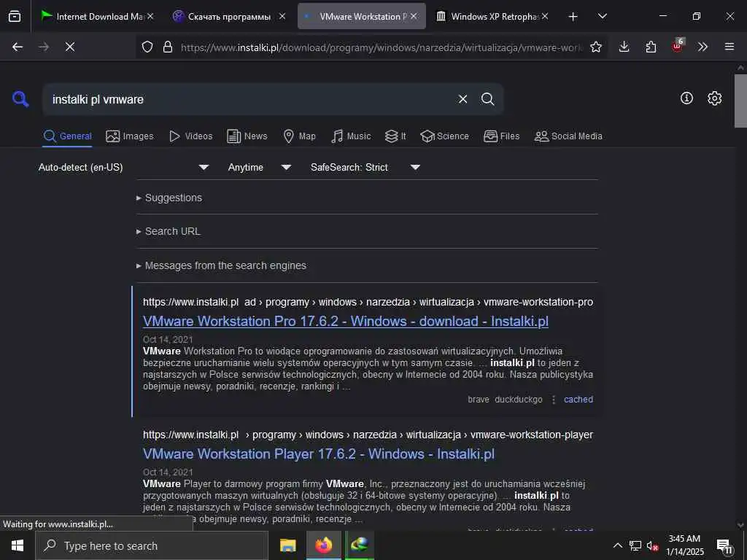Open the Anytime time range dropdown
This screenshot has height=560, width=747.
[x=259, y=167]
